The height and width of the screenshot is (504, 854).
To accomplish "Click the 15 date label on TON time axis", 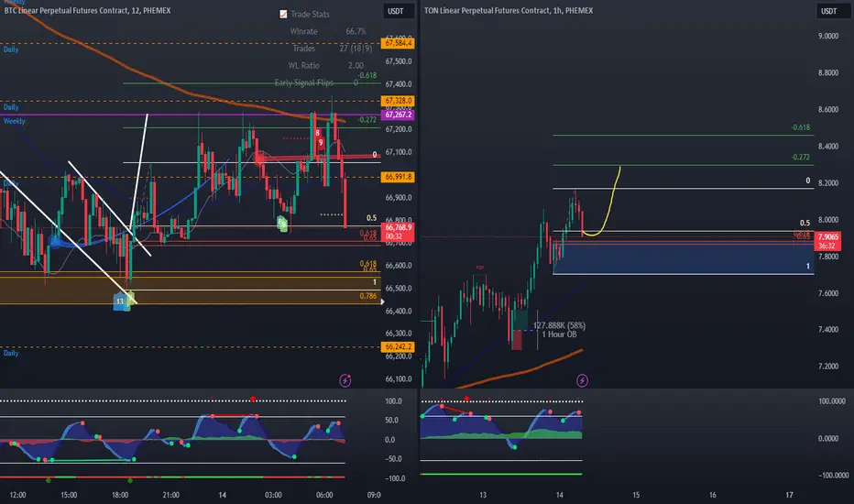I will click(636, 495).
